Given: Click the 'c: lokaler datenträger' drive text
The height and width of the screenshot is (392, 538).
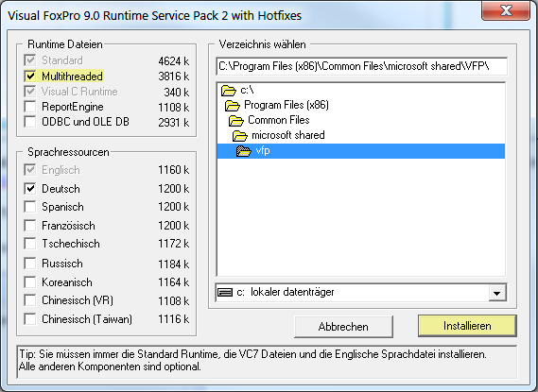Looking at the screenshot, I should pyautogui.click(x=286, y=292).
